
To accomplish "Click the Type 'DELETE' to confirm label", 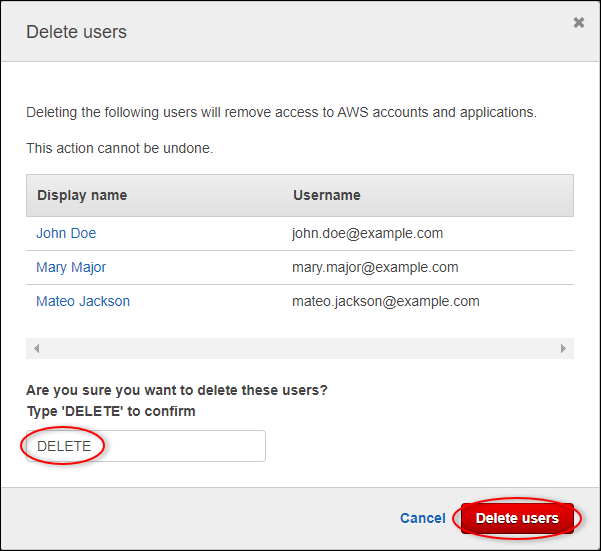I will (x=110, y=411).
